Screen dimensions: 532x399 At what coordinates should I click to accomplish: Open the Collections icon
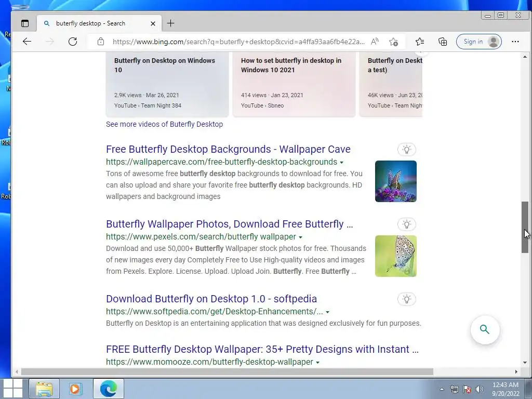pyautogui.click(x=443, y=42)
